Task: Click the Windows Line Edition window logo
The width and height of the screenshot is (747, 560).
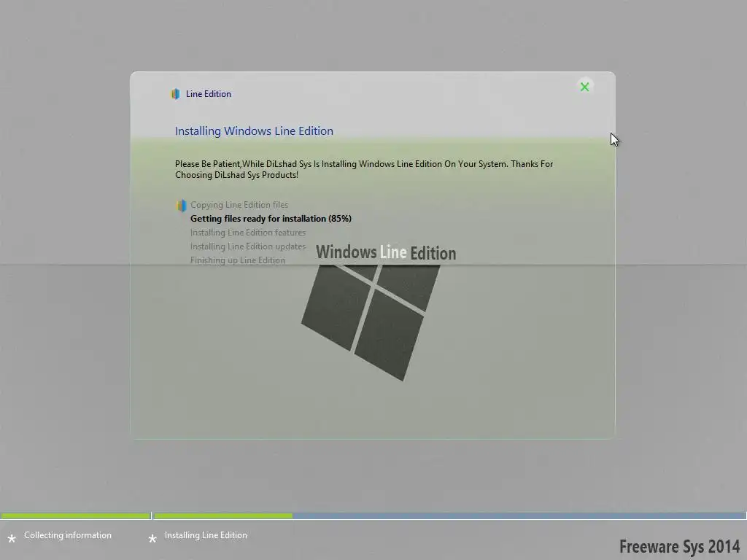Action: coord(371,322)
